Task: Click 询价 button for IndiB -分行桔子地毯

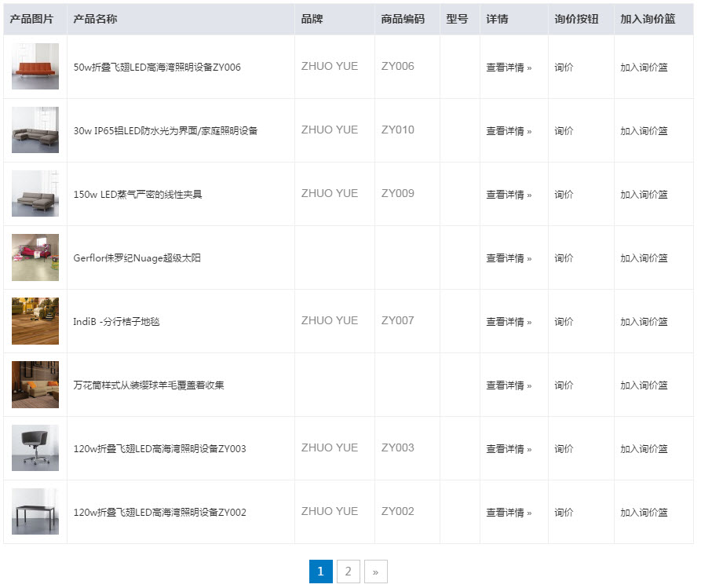Action: click(564, 321)
